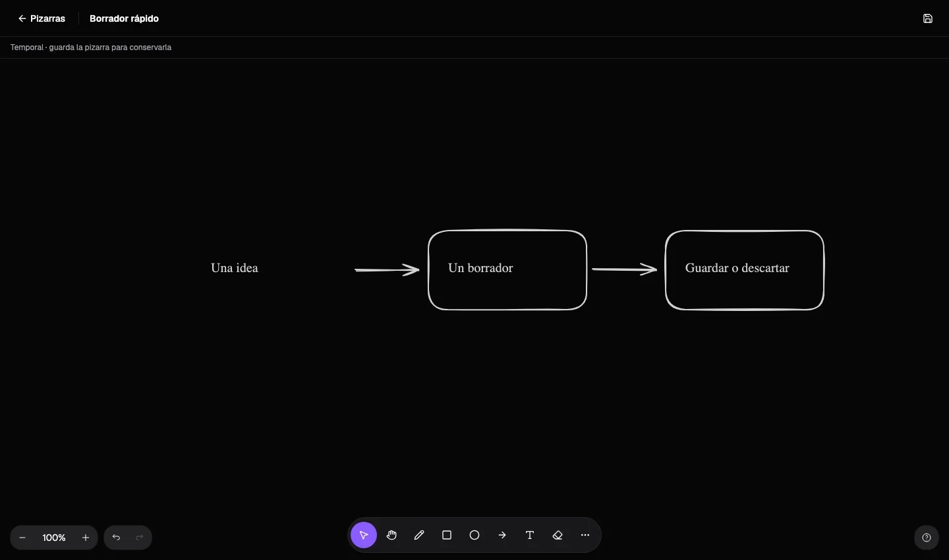This screenshot has width=949, height=560.
Task: Select the arrow pointing to 'Guardar o descartar'
Action: coord(625,269)
